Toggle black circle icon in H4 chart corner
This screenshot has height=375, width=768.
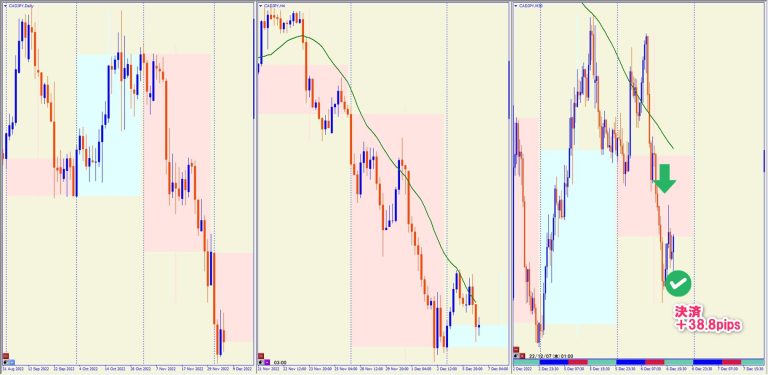point(261,362)
